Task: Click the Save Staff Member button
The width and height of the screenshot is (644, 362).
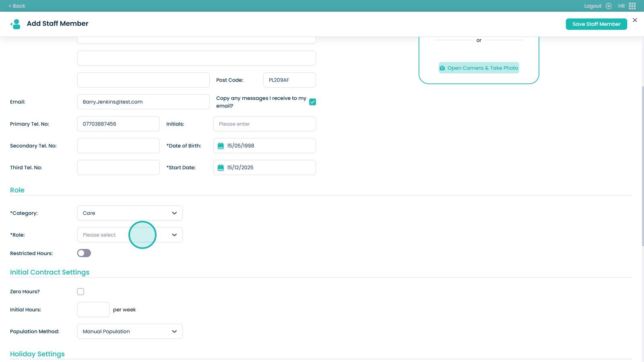Action: [596, 24]
